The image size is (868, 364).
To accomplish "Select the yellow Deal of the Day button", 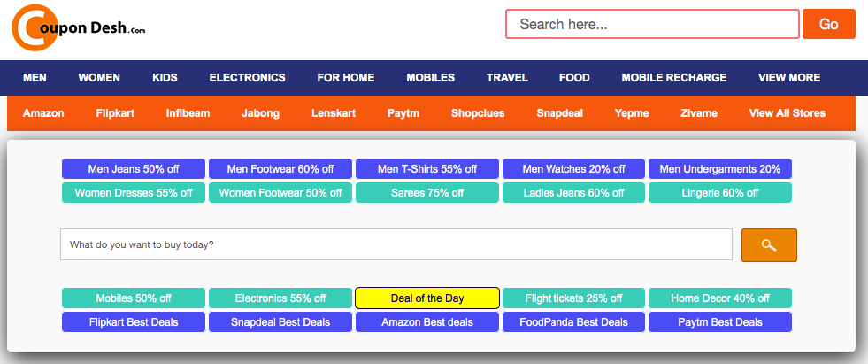I will (x=427, y=298).
